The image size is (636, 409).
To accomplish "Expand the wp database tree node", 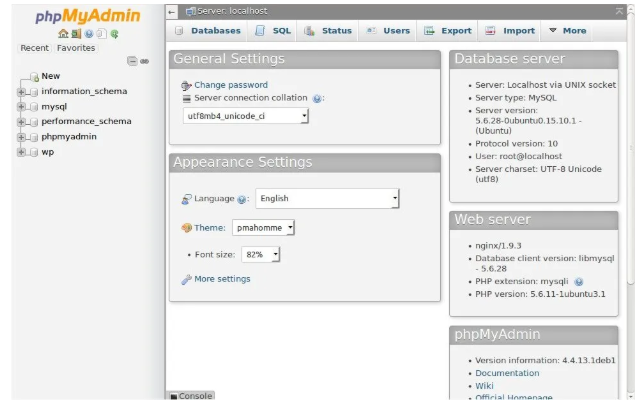I will click(x=21, y=153).
